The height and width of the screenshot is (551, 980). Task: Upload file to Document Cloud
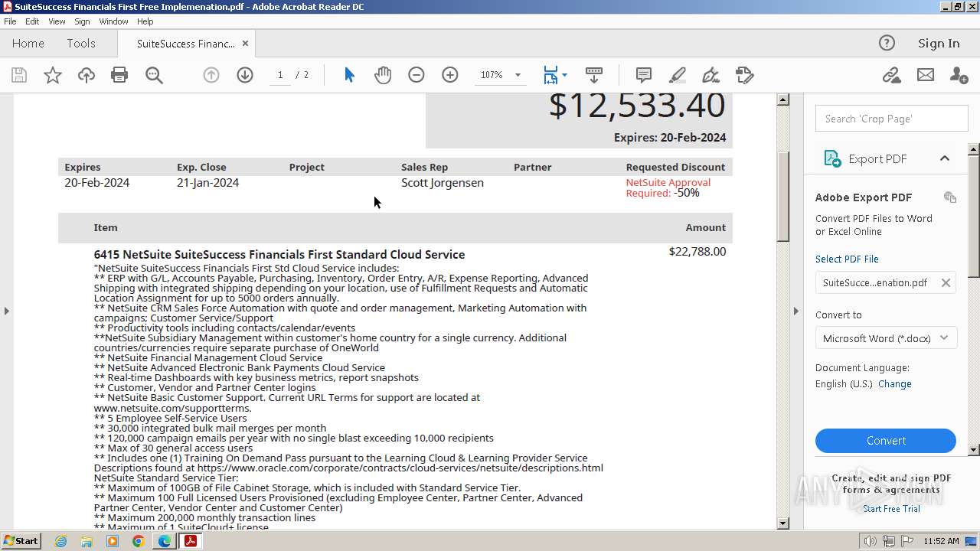coord(87,75)
